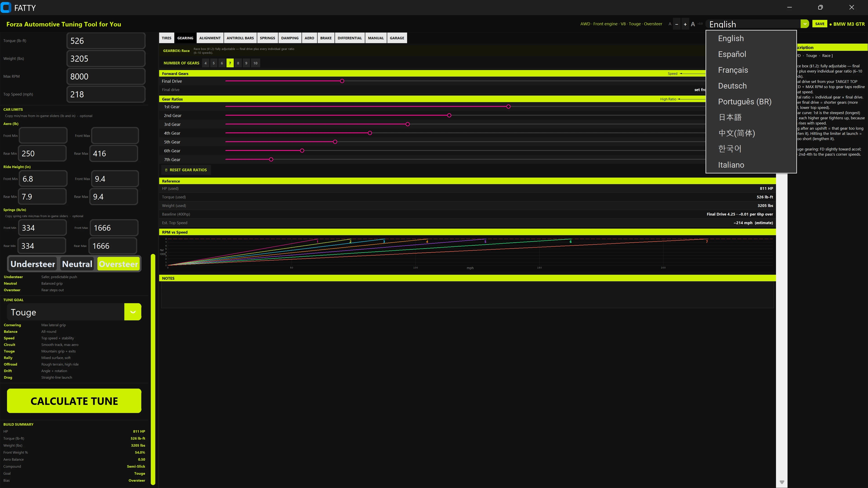868x488 pixels.
Task: Open the Tune Goal dropdown arrow
Action: click(x=133, y=312)
